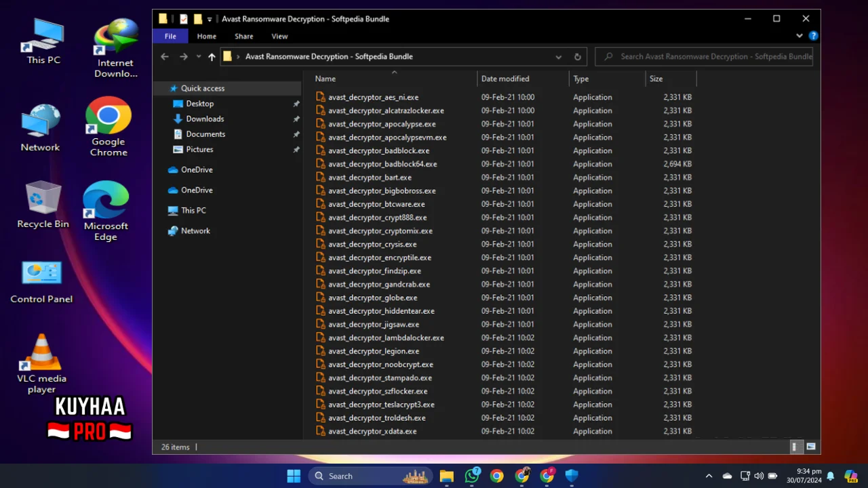The image size is (868, 488).
Task: Select avast_decryptor_jigsaw.exe file
Action: pos(374,324)
